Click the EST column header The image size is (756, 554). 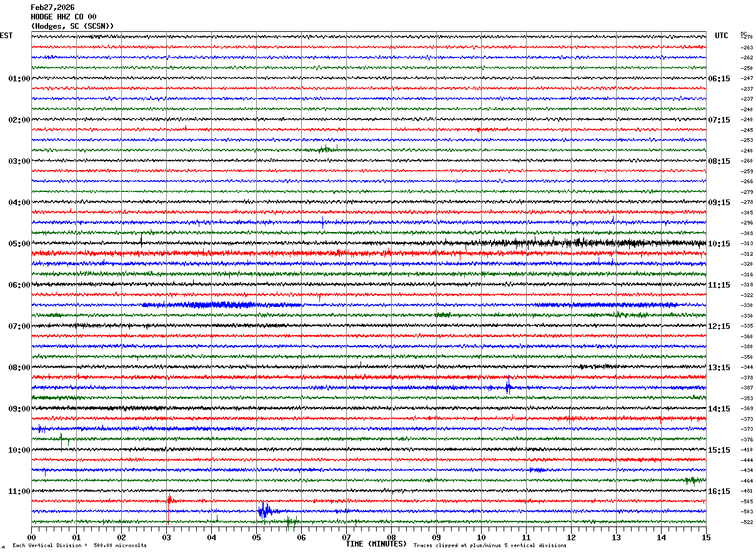(6, 36)
